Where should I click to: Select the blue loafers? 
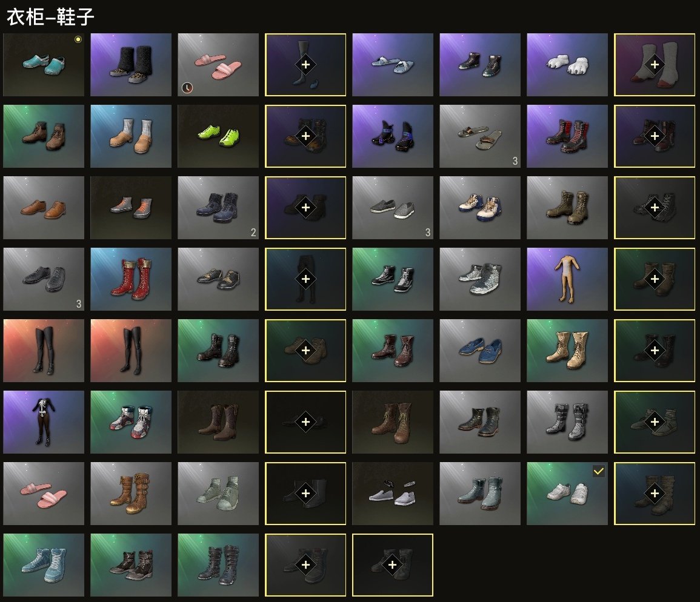click(x=480, y=350)
